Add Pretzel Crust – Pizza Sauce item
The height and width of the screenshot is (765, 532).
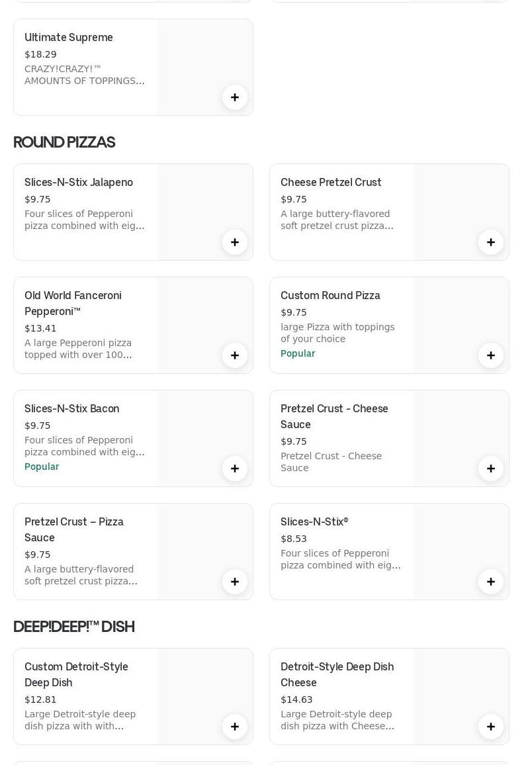235,582
